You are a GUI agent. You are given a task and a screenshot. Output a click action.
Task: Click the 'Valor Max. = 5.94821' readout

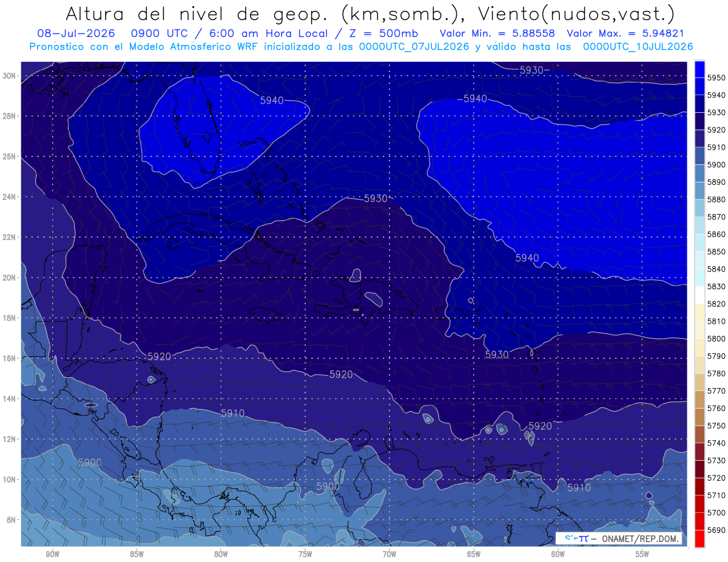tap(625, 33)
